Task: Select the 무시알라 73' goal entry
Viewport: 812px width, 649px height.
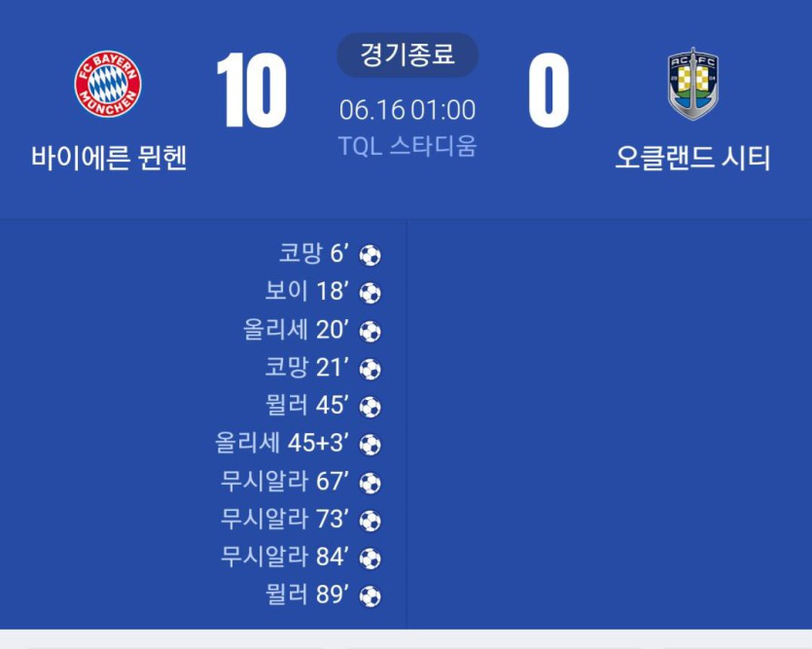Action: [x=300, y=520]
